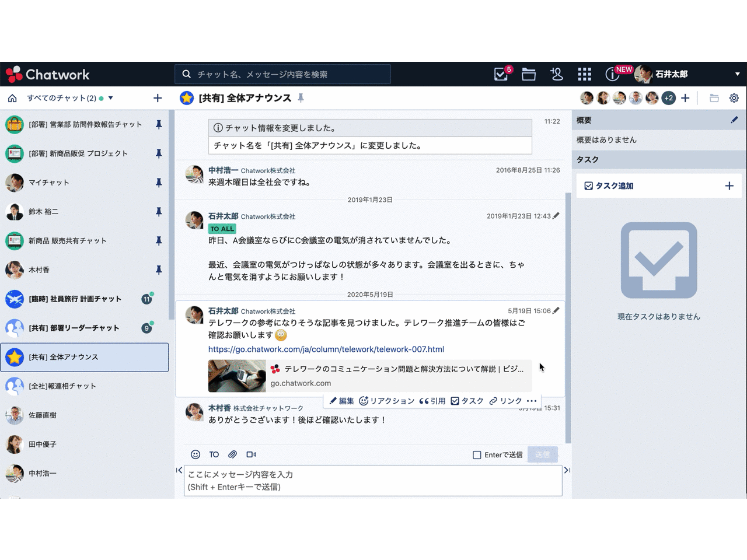Open the task management icon with badge 5

tap(501, 74)
